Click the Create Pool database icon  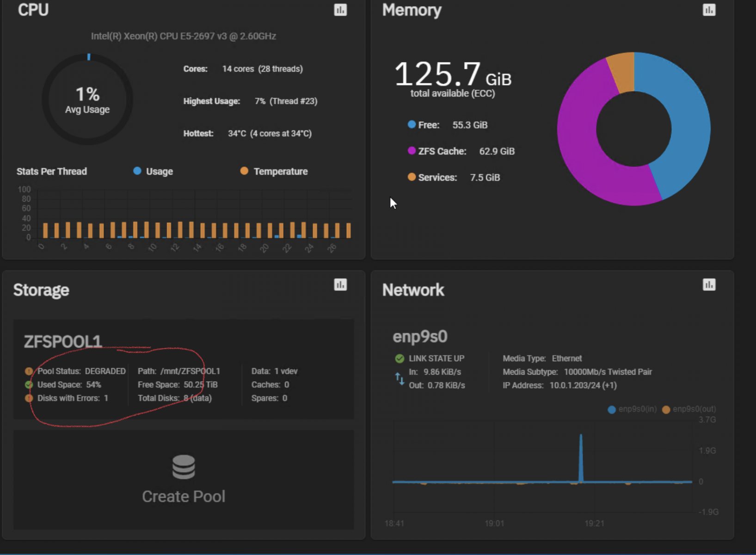coord(184,467)
